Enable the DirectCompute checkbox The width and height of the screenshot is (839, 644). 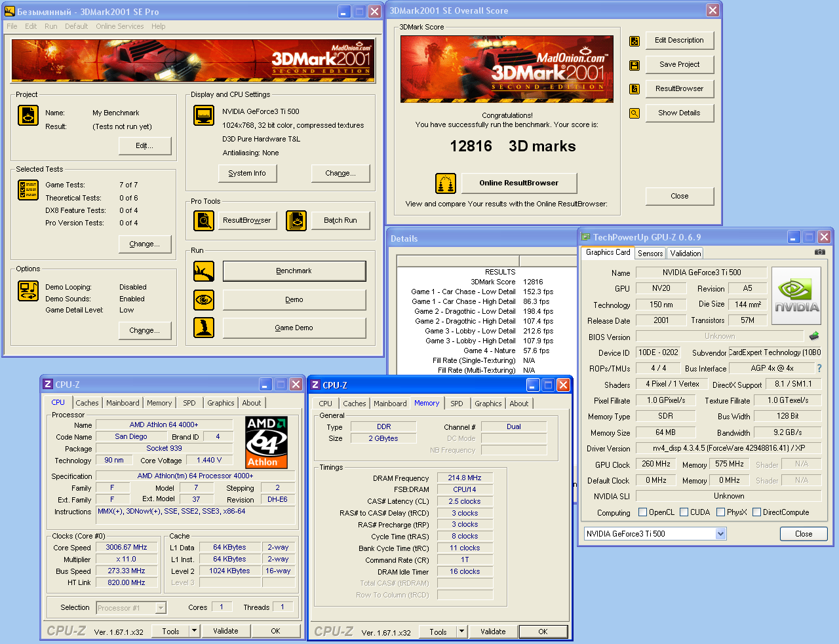pos(757,512)
